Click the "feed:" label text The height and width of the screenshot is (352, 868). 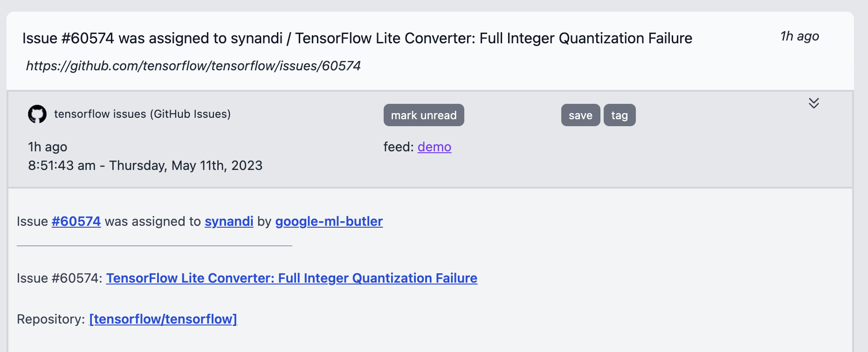click(399, 147)
